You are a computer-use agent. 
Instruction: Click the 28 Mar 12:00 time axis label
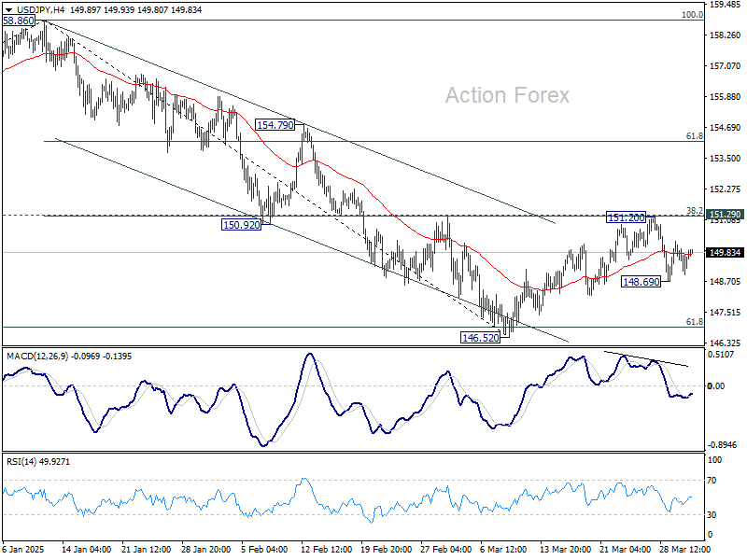(684, 549)
